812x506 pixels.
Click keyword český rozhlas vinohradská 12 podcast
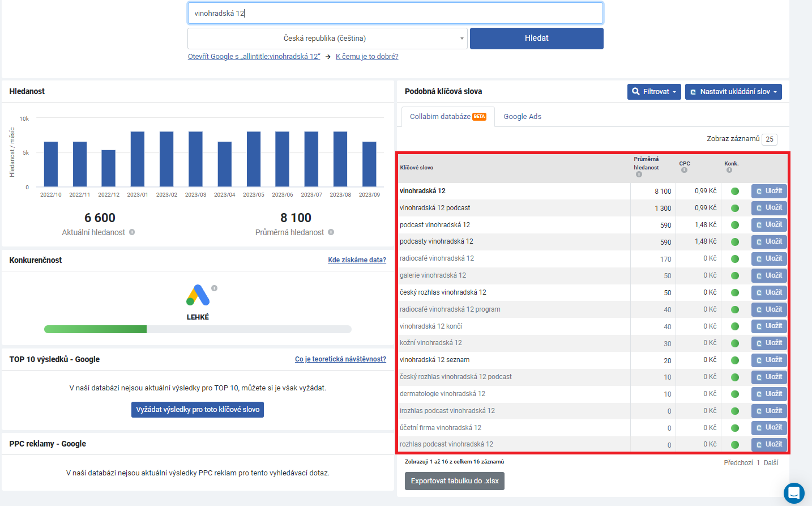point(456,377)
